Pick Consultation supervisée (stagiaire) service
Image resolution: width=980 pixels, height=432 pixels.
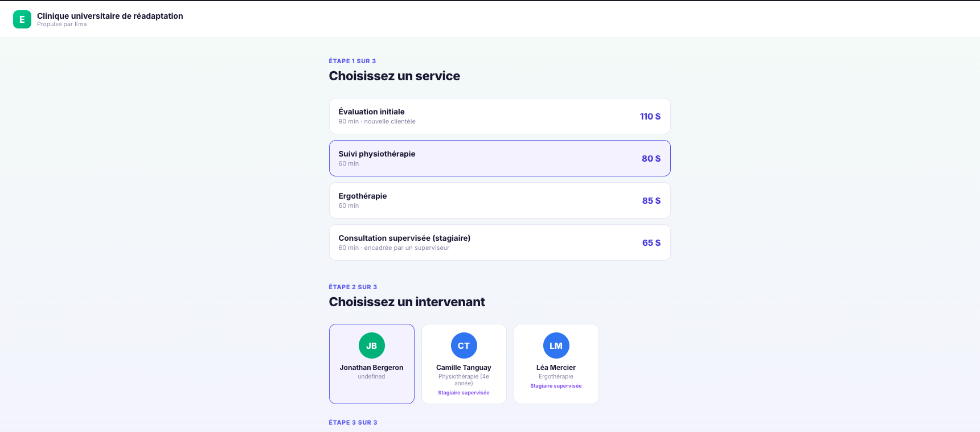(500, 242)
